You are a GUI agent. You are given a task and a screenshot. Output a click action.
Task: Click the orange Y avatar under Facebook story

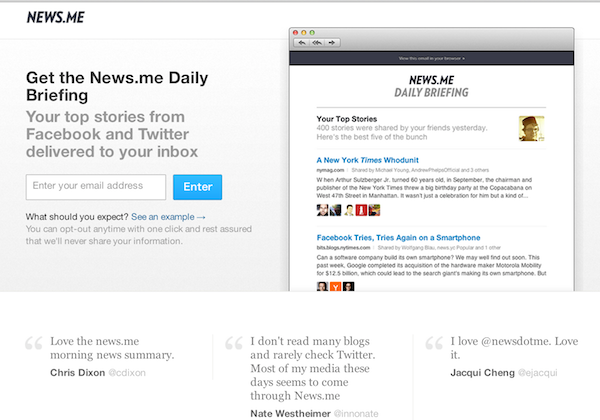(x=336, y=287)
